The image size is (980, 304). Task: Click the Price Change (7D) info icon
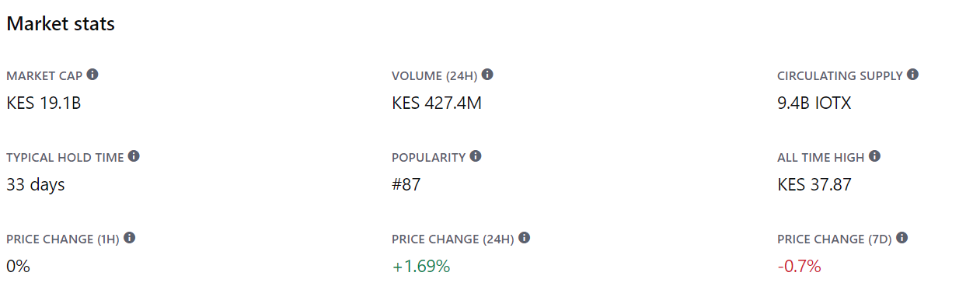click(x=902, y=238)
